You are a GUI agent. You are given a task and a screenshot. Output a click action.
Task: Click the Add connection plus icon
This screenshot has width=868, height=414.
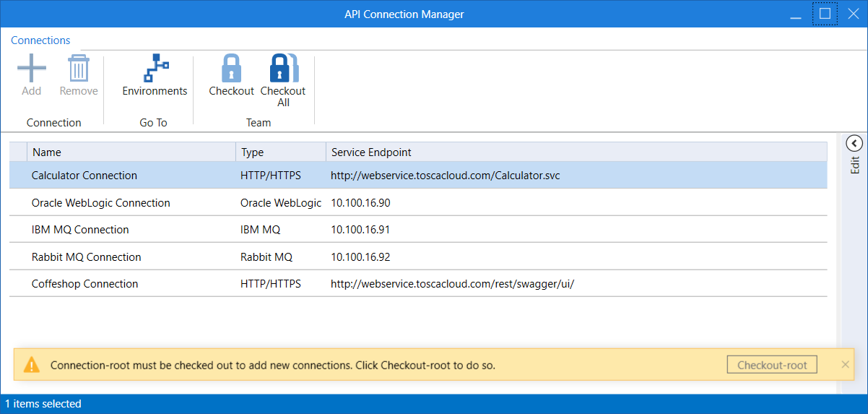32,69
